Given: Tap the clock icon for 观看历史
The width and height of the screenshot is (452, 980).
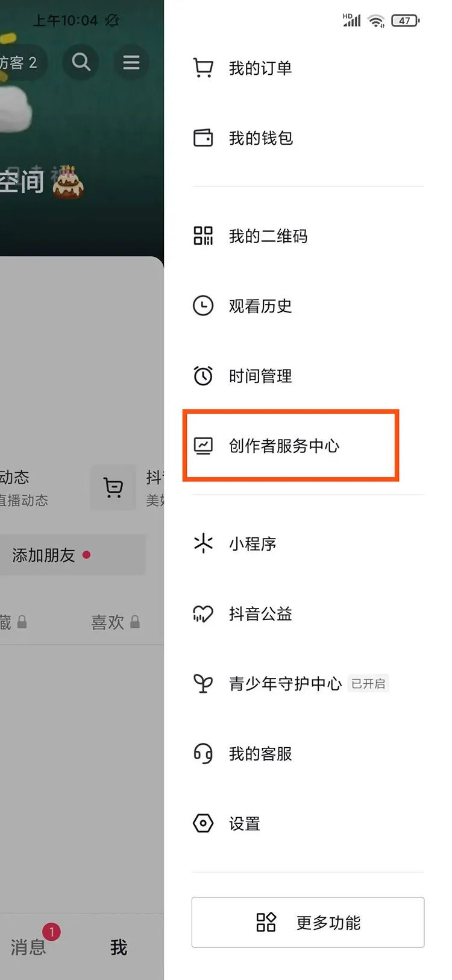Looking at the screenshot, I should click(x=203, y=306).
